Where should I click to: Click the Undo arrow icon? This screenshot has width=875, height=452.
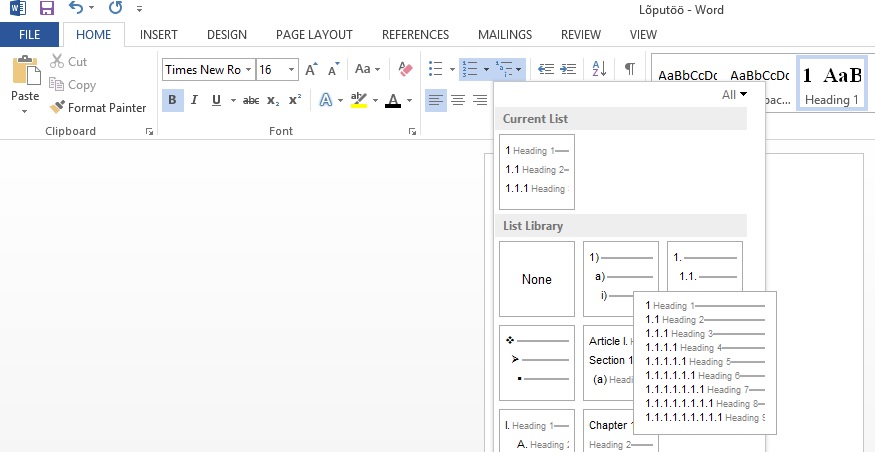coord(75,8)
